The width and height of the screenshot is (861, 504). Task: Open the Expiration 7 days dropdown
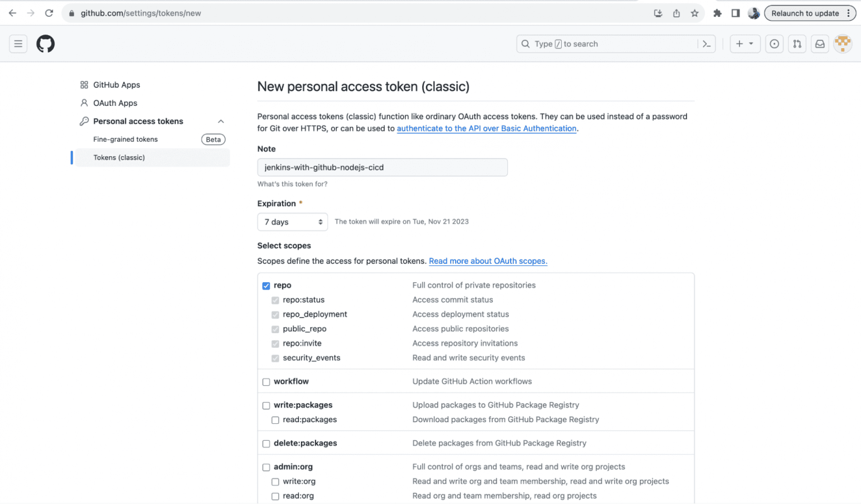click(x=293, y=222)
